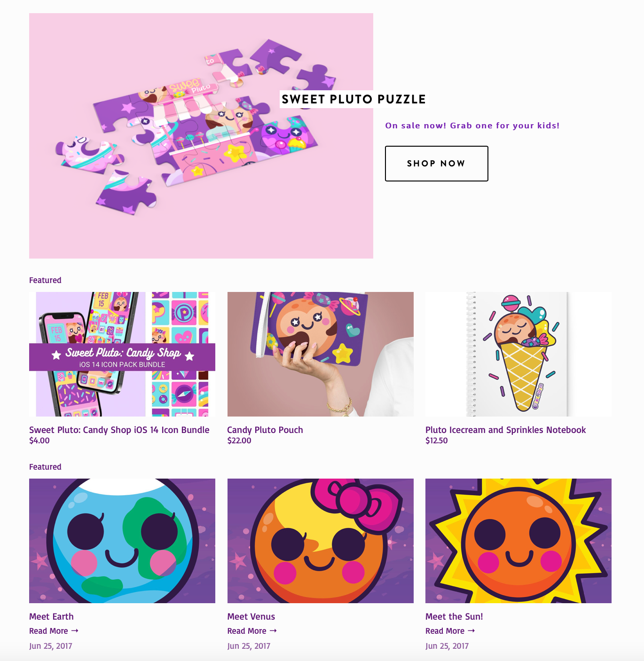644x661 pixels.
Task: Click the Meet Earth post title
Action: tap(51, 616)
